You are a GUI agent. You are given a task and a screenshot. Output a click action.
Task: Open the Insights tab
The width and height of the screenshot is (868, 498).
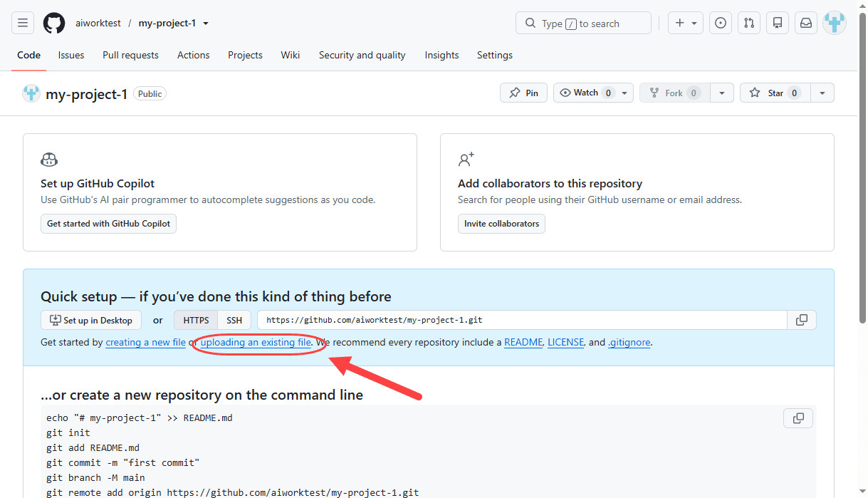coord(441,55)
